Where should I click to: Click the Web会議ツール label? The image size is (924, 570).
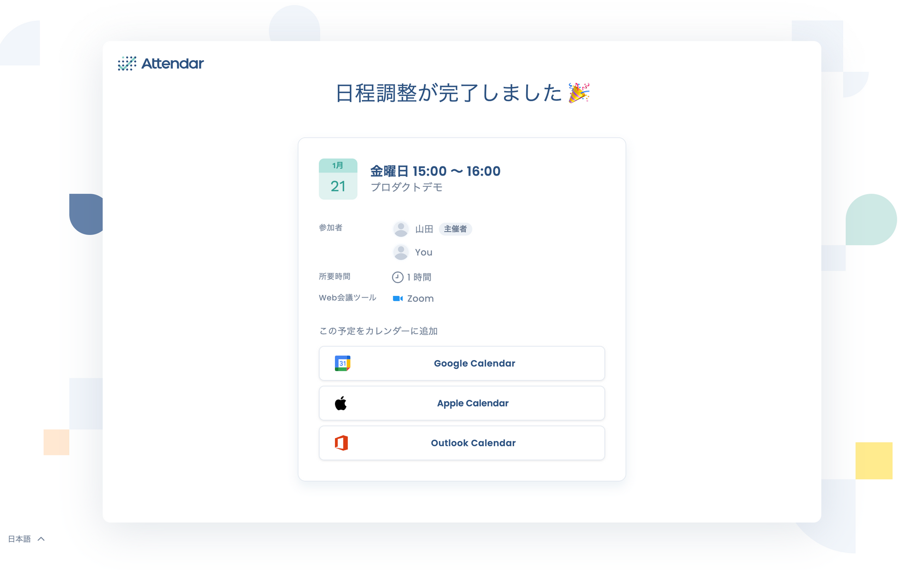tap(347, 298)
